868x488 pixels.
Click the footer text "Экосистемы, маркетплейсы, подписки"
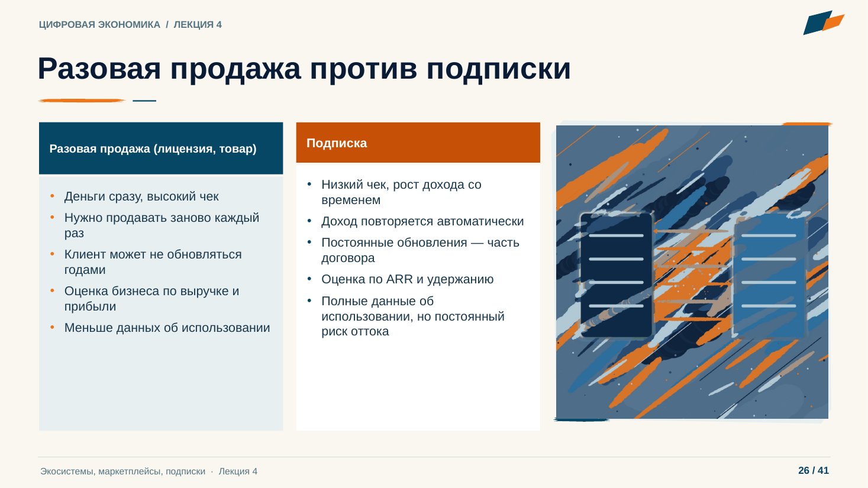[123, 471]
